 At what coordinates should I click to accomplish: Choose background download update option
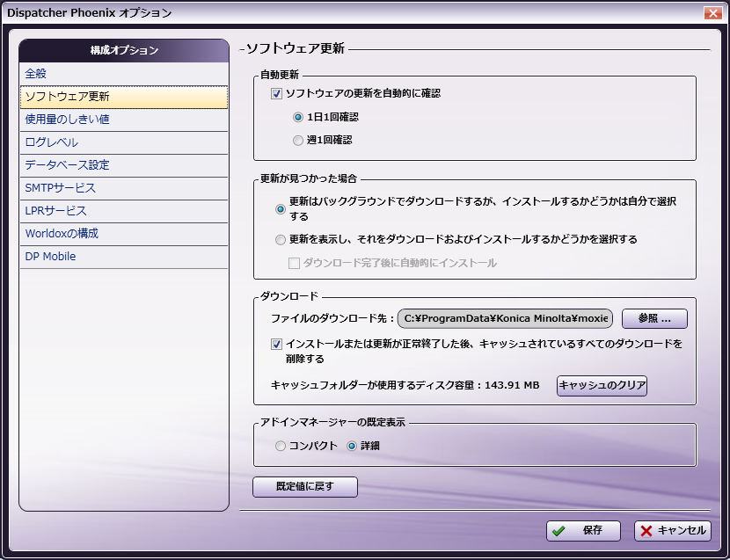point(281,209)
